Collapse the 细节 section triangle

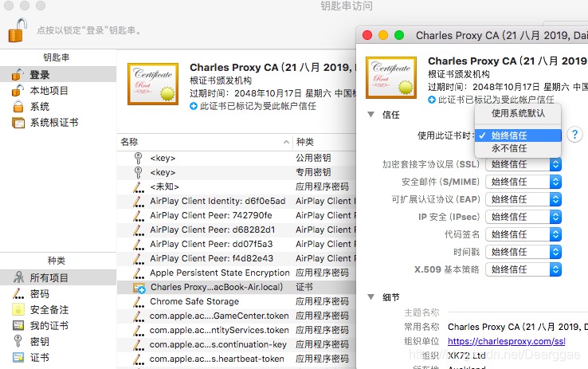pyautogui.click(x=370, y=297)
